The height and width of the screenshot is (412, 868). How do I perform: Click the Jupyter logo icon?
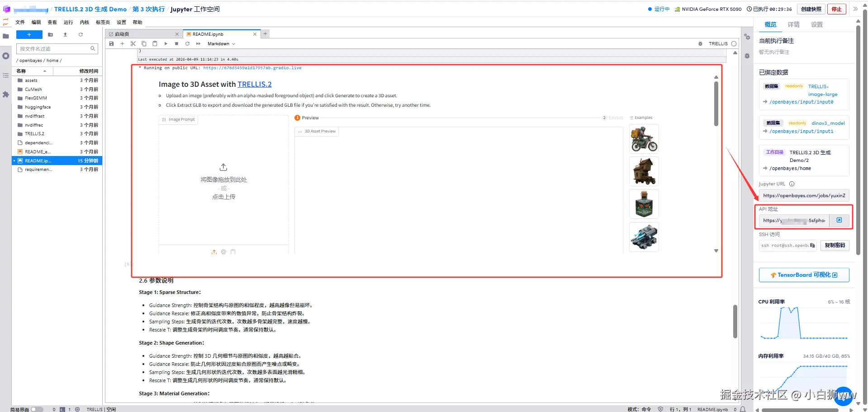pyautogui.click(x=6, y=22)
